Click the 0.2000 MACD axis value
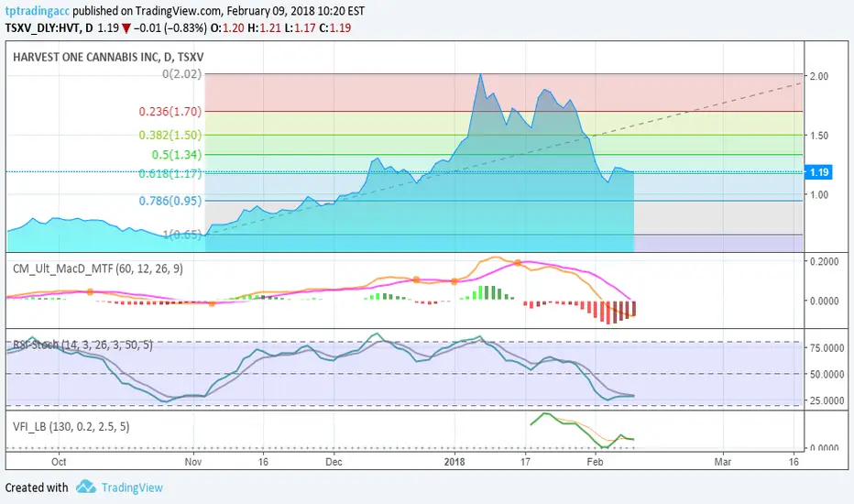The width and height of the screenshot is (854, 504). (824, 261)
